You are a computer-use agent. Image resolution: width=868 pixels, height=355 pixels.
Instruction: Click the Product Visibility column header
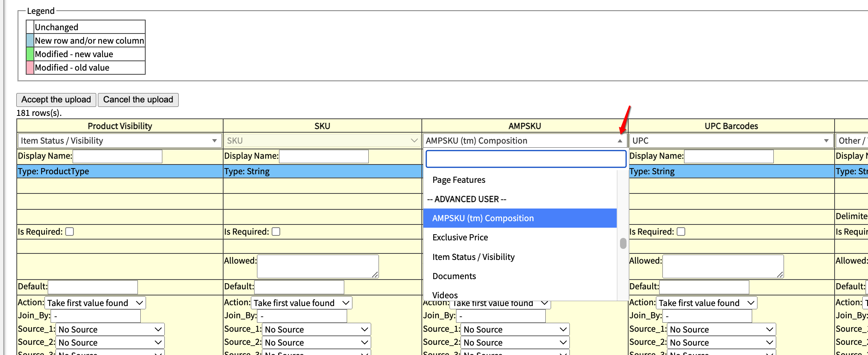point(120,126)
